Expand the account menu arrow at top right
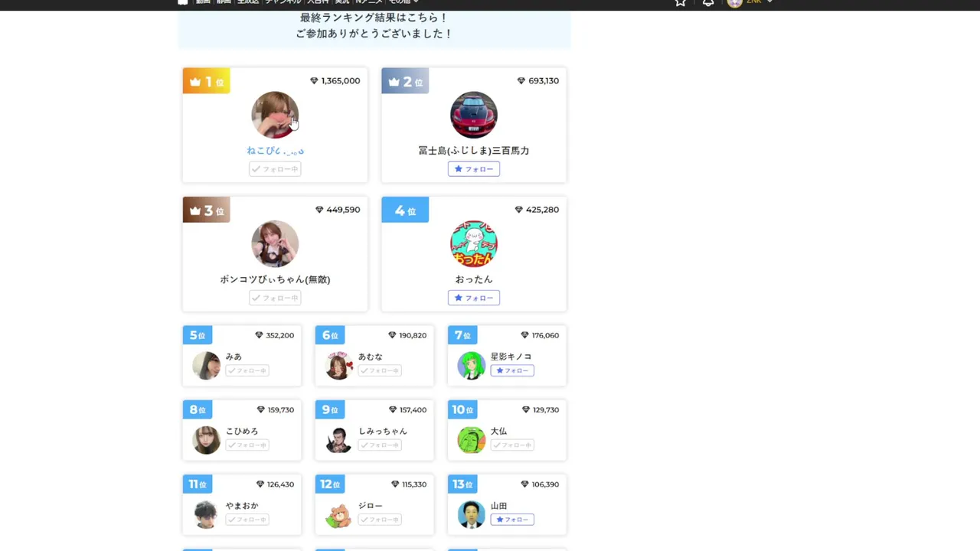 tap(769, 2)
